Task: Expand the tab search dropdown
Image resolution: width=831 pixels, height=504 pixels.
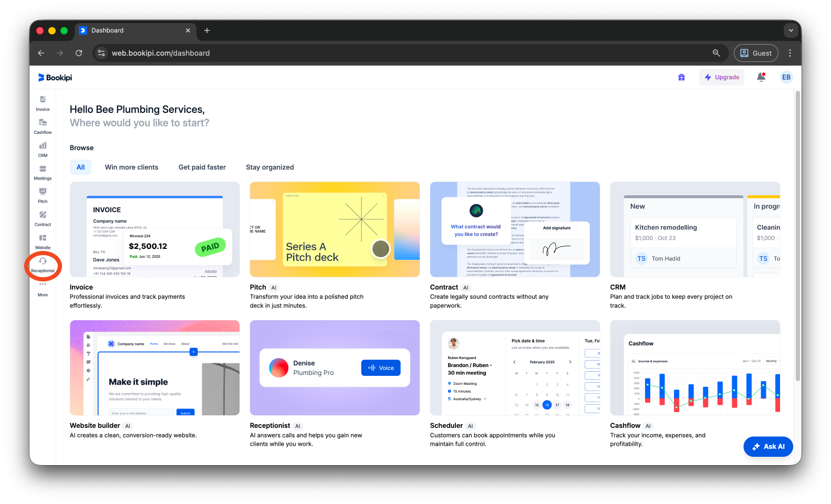Action: [x=791, y=30]
